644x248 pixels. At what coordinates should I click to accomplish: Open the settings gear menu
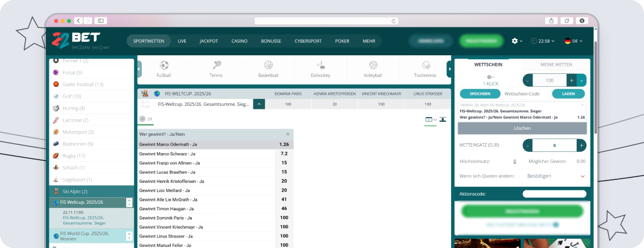pos(514,41)
